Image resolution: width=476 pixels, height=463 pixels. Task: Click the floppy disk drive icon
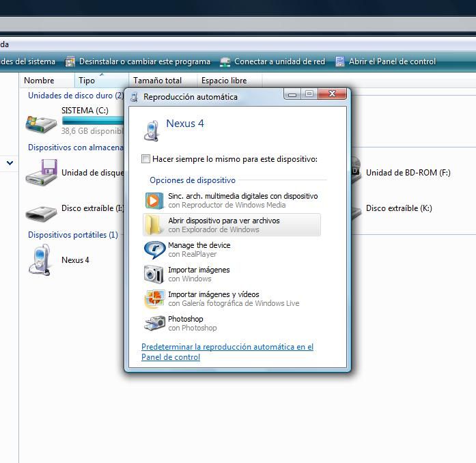pos(42,173)
